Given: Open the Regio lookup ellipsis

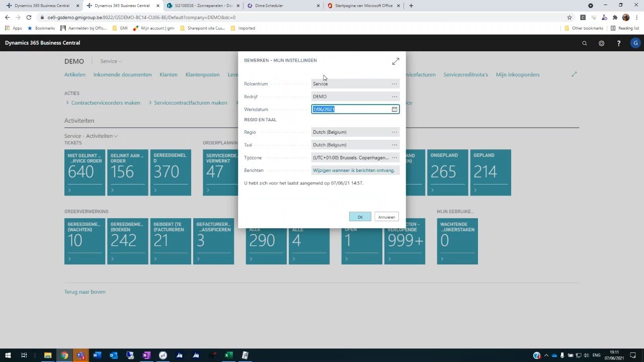Looking at the screenshot, I should [x=394, y=132].
